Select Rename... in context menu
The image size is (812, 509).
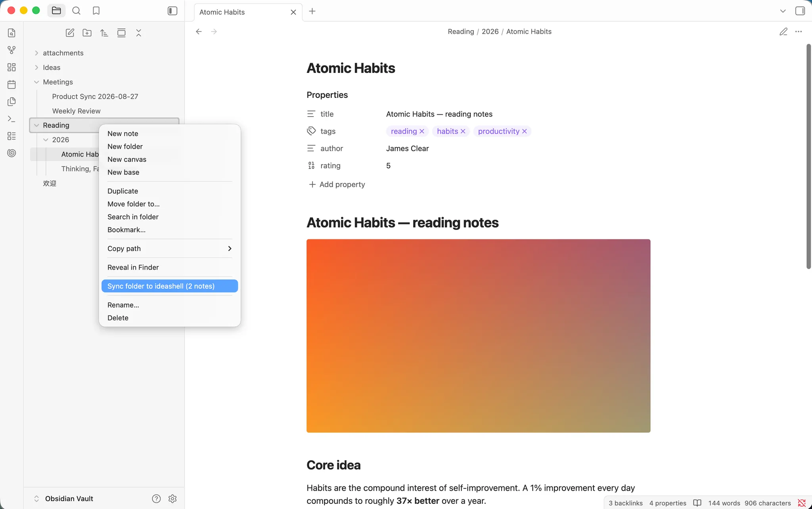(x=170, y=305)
